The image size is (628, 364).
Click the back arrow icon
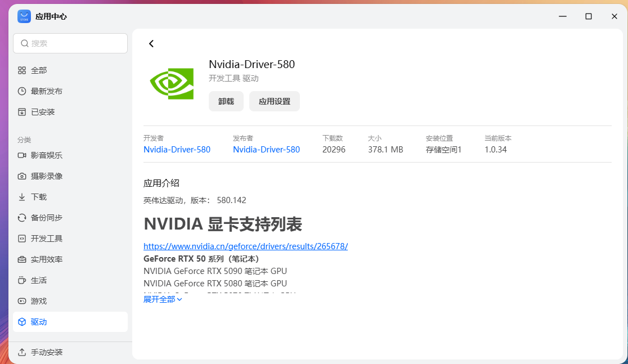point(151,44)
